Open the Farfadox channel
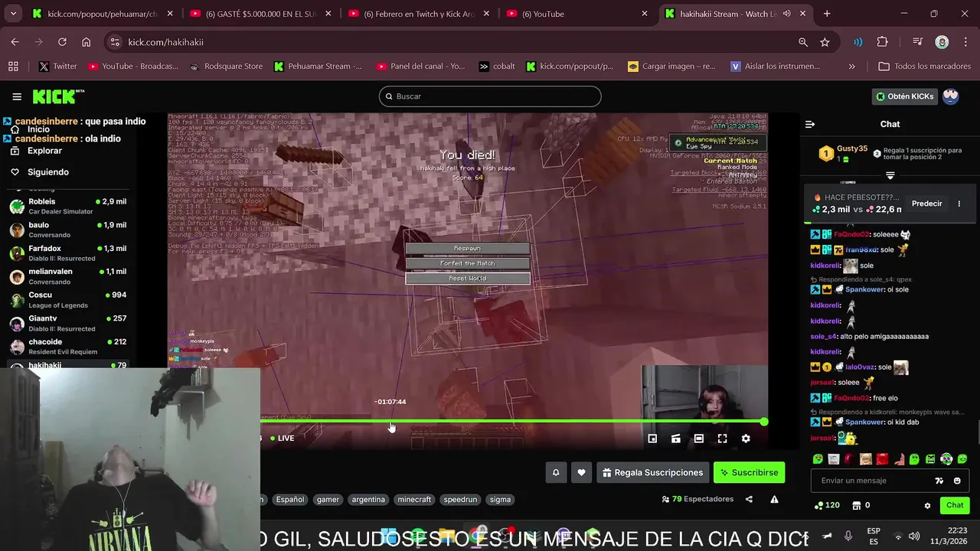Screen dimensions: 980x551 pyautogui.click(x=67, y=253)
